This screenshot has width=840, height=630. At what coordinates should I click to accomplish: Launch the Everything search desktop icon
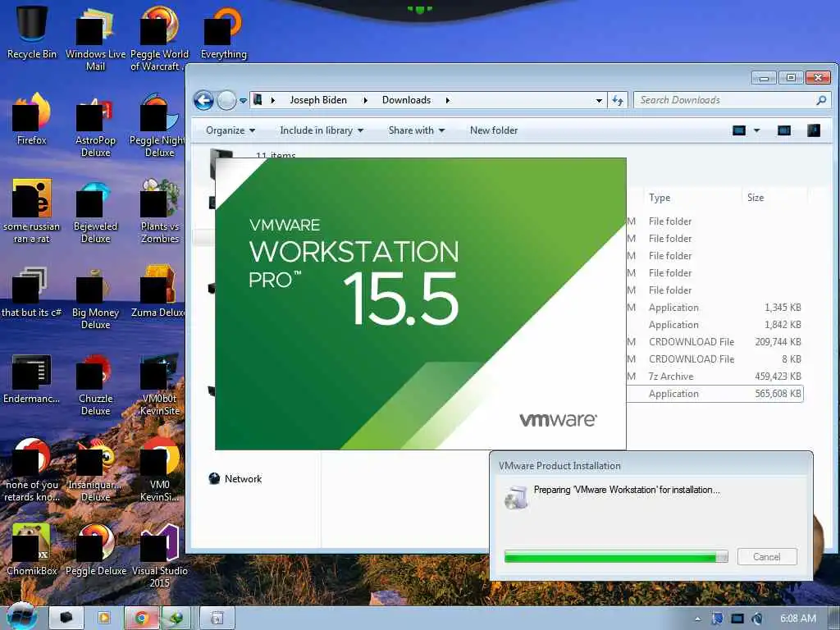click(x=223, y=33)
